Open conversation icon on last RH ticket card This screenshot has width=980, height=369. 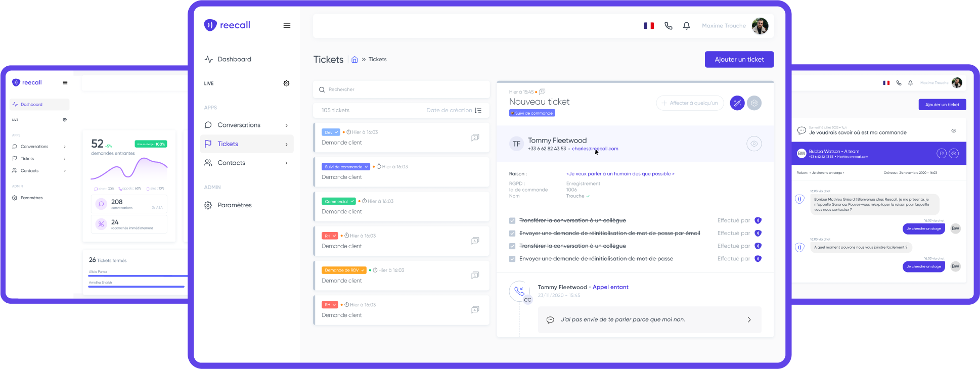coord(475,310)
